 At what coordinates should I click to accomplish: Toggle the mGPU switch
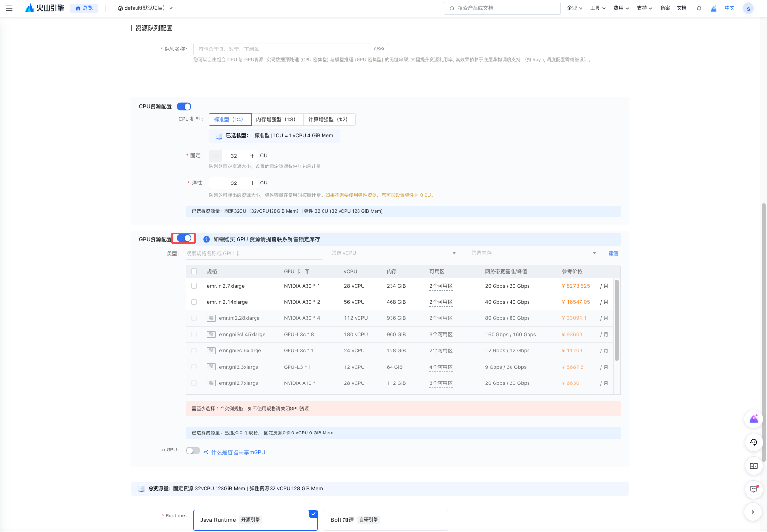click(193, 450)
